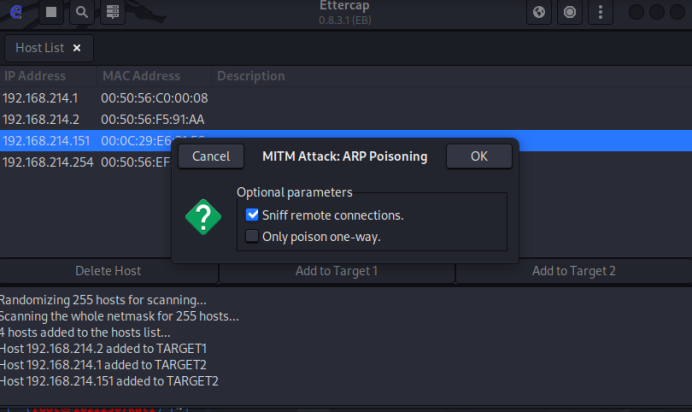Viewport: 692px width, 412px height.
Task: Click log line 'Randomizing 255 hosts for scanning'
Action: pyautogui.click(x=103, y=300)
